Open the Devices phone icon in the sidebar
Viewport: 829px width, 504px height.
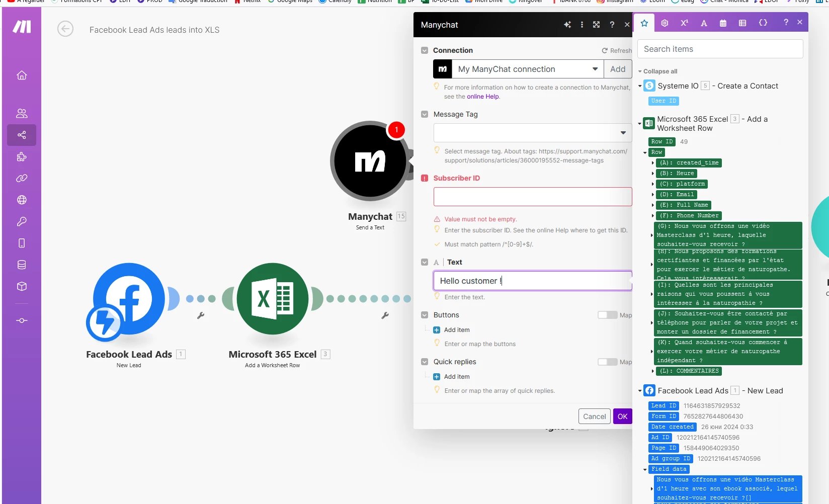tap(22, 243)
